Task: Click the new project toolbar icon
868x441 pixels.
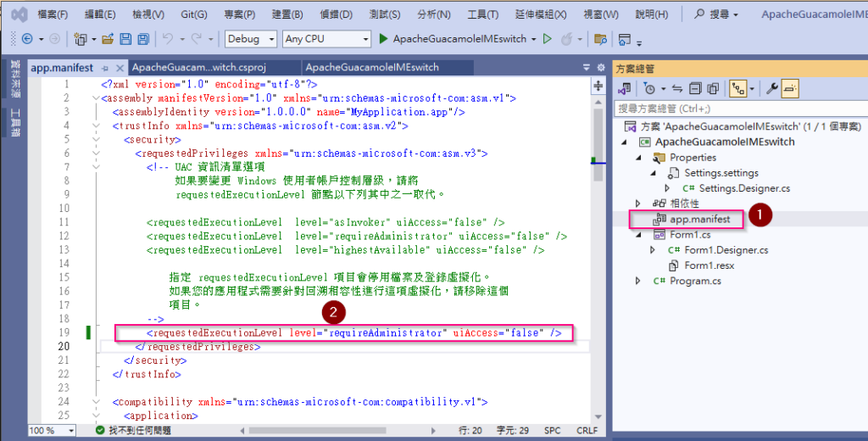Action: pos(81,39)
